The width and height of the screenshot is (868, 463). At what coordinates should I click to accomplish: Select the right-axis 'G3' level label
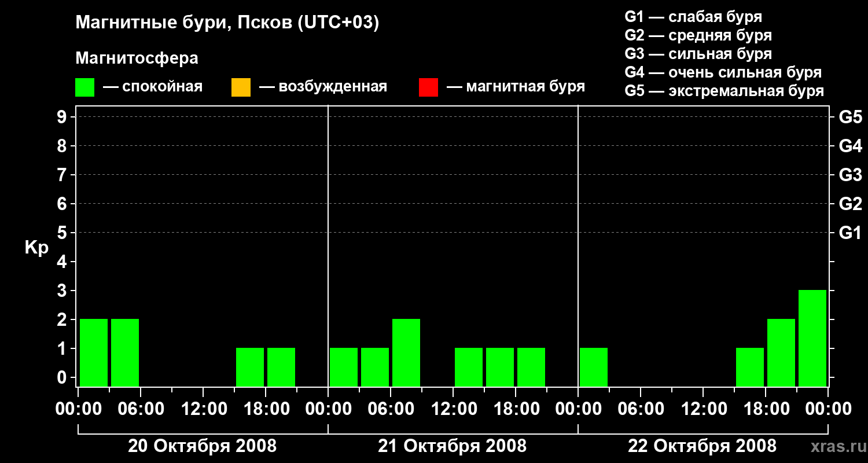(x=851, y=175)
